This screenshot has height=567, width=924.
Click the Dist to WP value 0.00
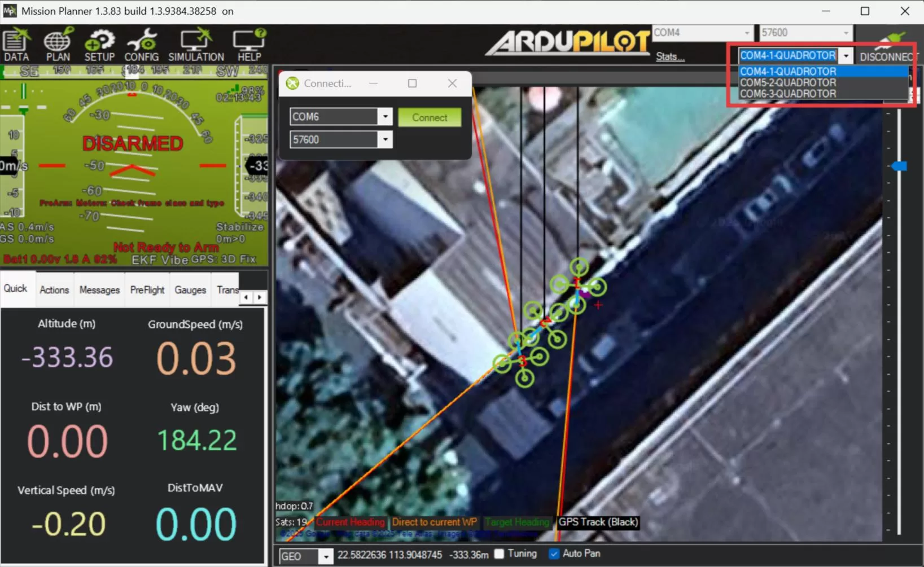(x=67, y=441)
